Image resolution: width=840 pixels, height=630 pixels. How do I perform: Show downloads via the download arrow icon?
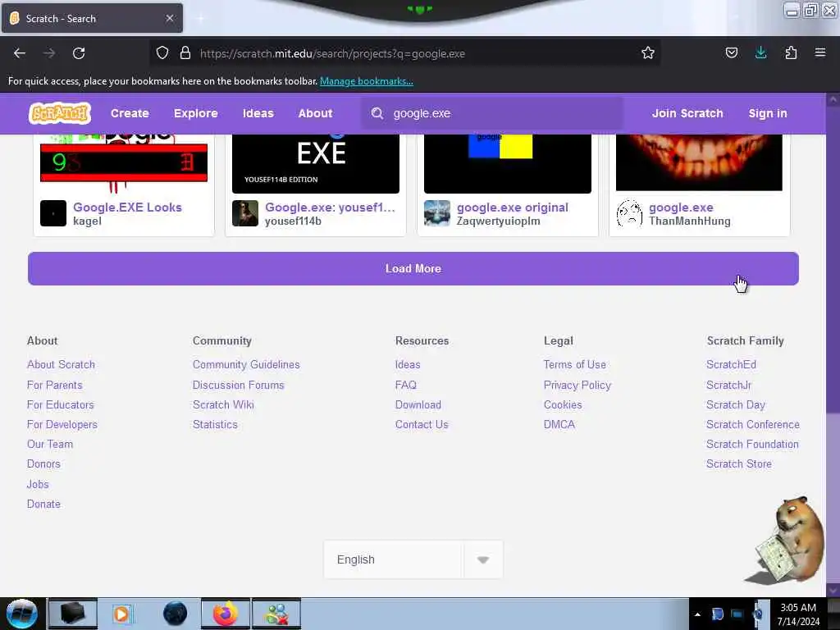pyautogui.click(x=760, y=53)
